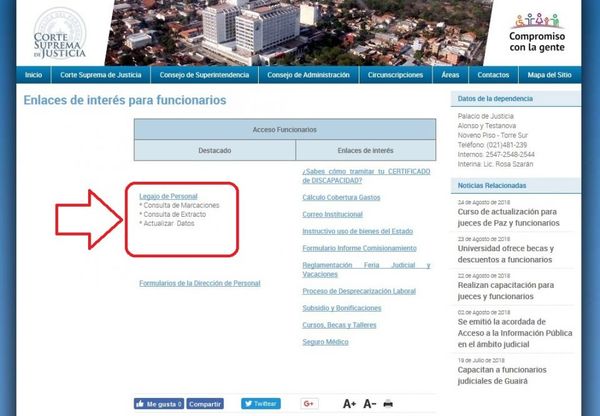
Task: Click the print page icon
Action: tap(388, 403)
